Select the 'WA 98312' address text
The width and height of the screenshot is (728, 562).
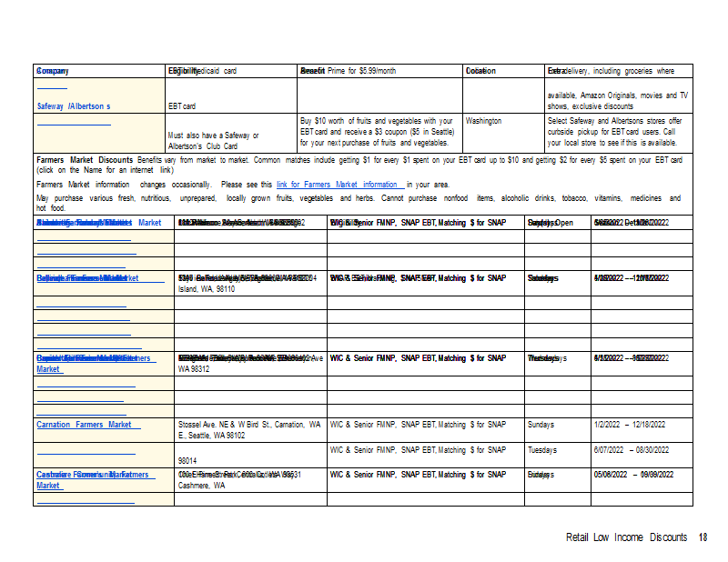tap(194, 369)
